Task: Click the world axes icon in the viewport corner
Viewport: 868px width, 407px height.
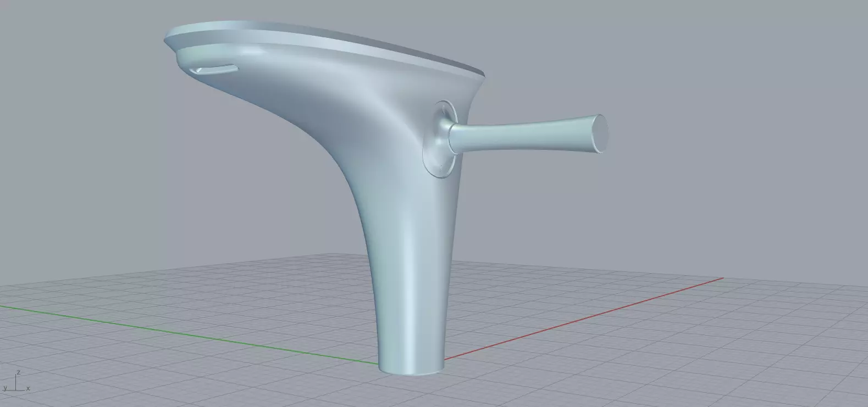Action: coord(16,382)
